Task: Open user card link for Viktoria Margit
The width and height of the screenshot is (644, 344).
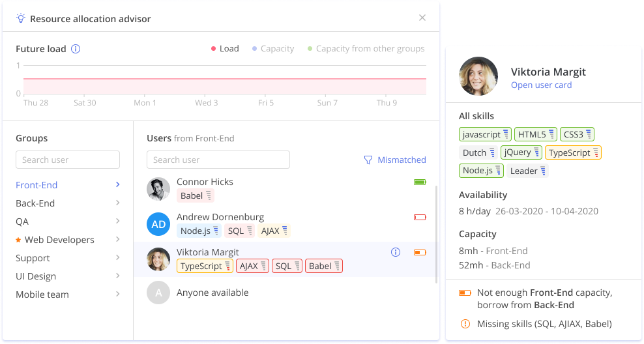Action: coord(541,85)
